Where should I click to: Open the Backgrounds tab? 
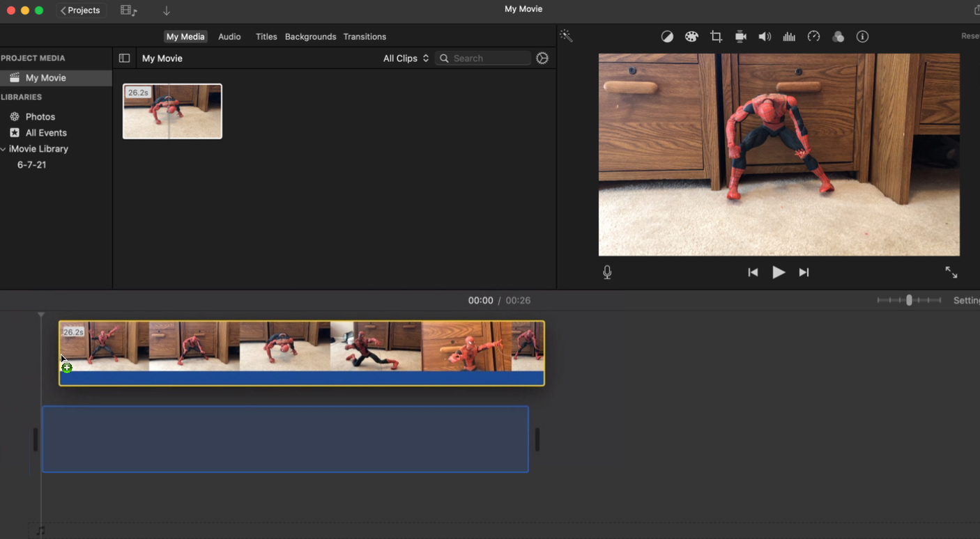click(311, 37)
